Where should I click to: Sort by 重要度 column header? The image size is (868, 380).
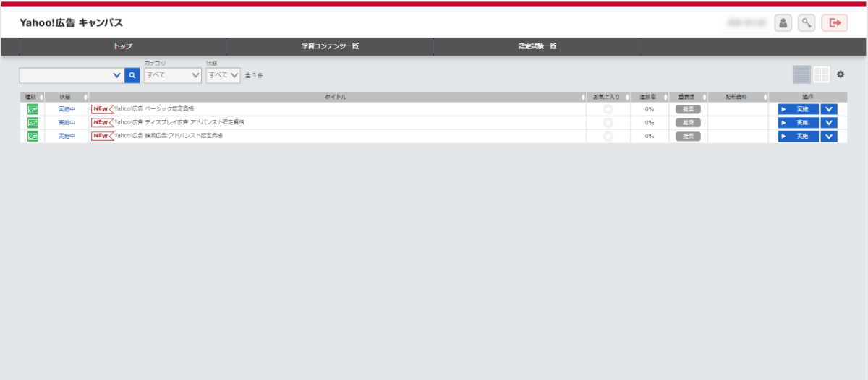click(688, 97)
